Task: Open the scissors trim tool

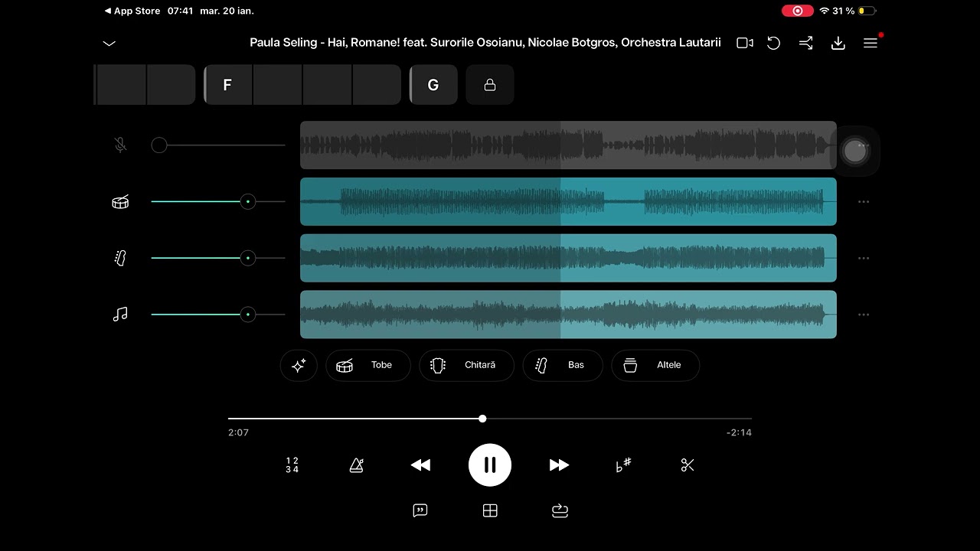Action: tap(688, 465)
